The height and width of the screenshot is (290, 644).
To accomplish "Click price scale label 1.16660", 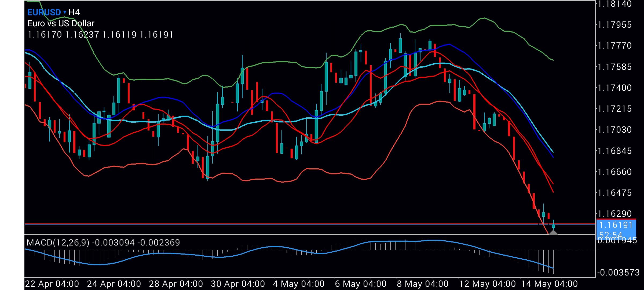I will 614,172.
